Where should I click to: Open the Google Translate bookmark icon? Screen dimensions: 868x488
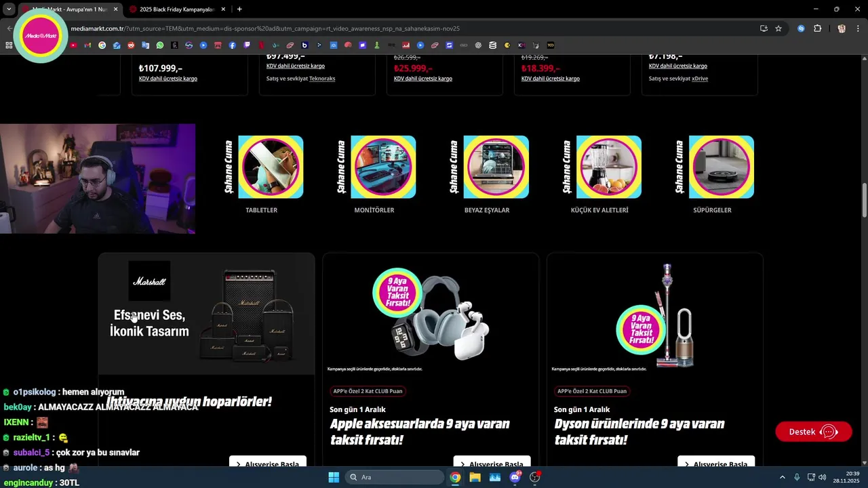[145, 45]
